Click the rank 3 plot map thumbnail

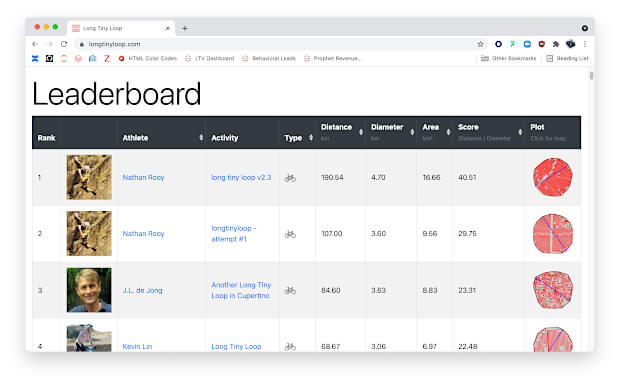553,290
